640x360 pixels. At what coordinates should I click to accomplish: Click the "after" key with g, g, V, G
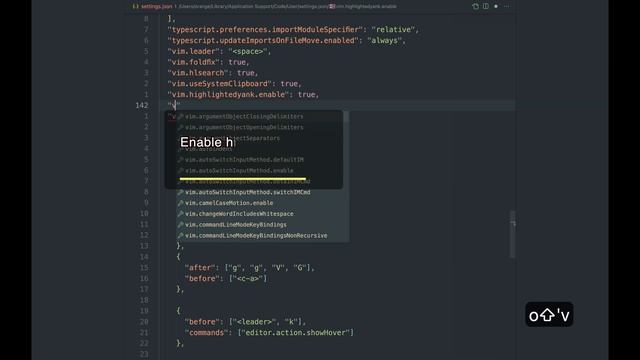(200, 268)
